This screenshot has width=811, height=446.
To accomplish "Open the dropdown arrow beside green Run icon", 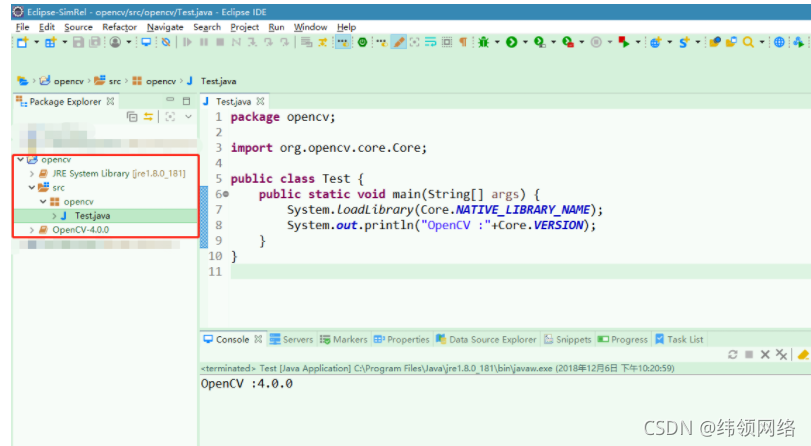I will pos(525,42).
